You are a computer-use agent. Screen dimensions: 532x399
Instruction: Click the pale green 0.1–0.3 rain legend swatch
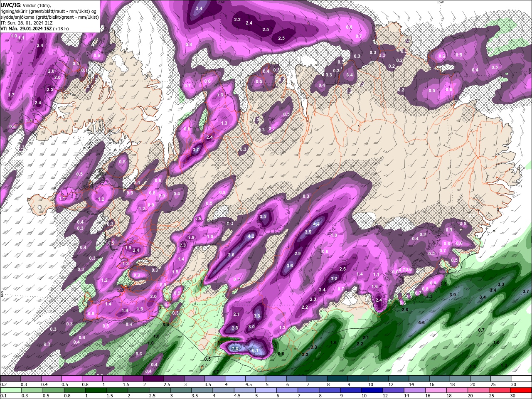click(x=11, y=390)
